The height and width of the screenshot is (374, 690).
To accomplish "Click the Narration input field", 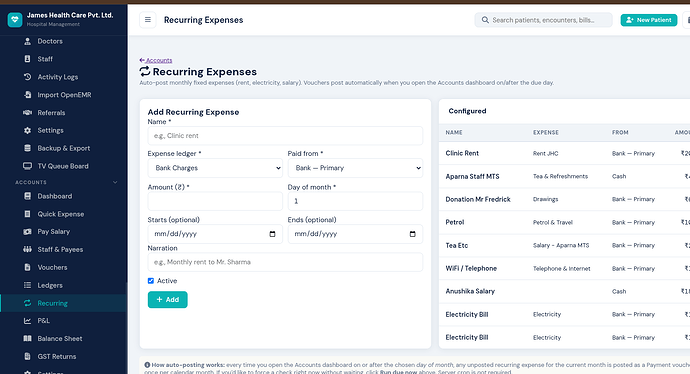I will point(285,262).
